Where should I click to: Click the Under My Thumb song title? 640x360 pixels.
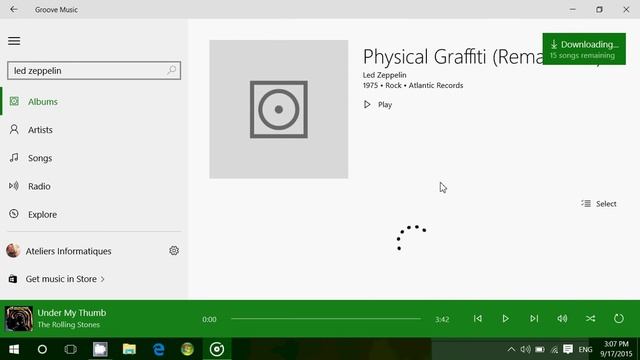point(72,313)
